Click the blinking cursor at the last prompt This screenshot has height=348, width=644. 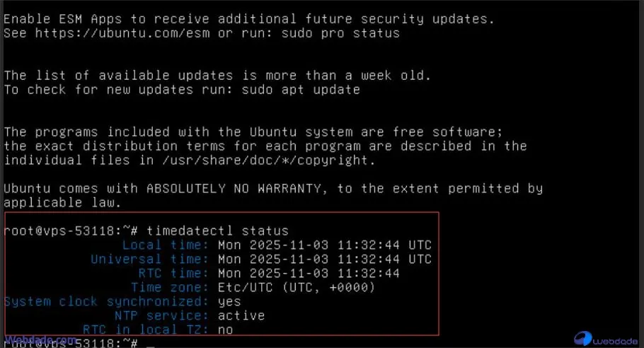click(x=150, y=344)
